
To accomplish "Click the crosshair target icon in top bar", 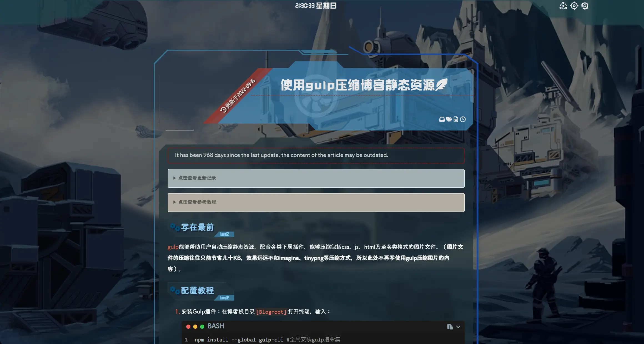I will point(574,6).
